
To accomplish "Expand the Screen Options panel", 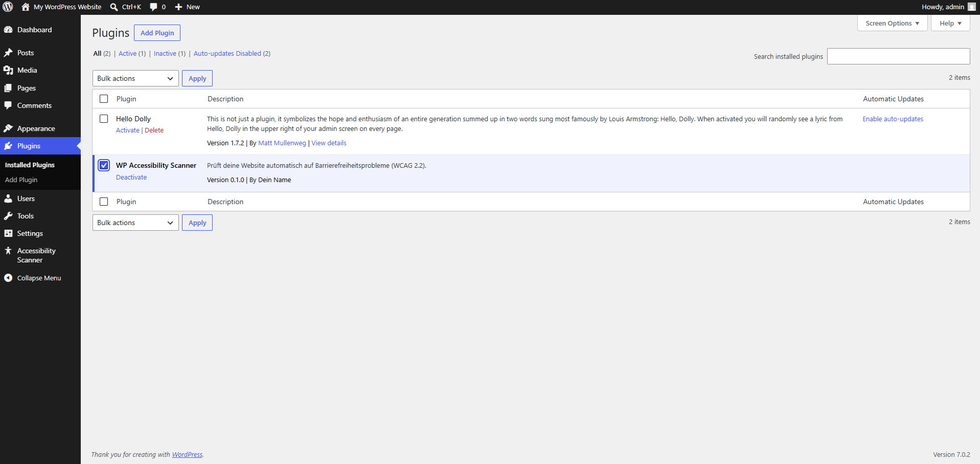I will pyautogui.click(x=892, y=23).
